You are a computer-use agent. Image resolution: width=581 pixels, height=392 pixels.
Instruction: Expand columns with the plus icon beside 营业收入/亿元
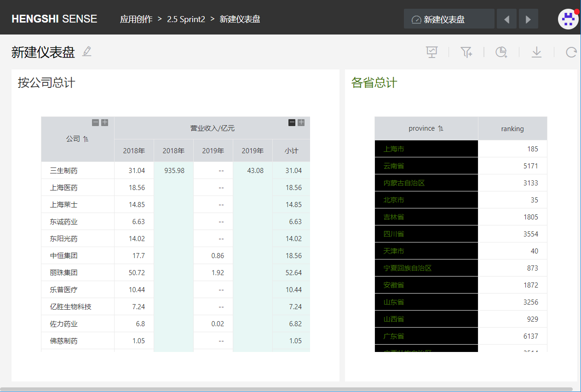coord(301,122)
